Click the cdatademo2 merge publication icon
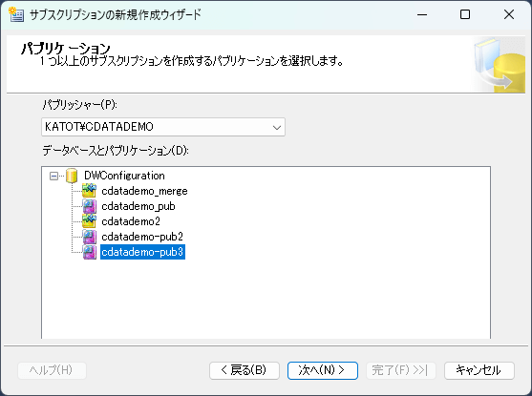 click(89, 221)
